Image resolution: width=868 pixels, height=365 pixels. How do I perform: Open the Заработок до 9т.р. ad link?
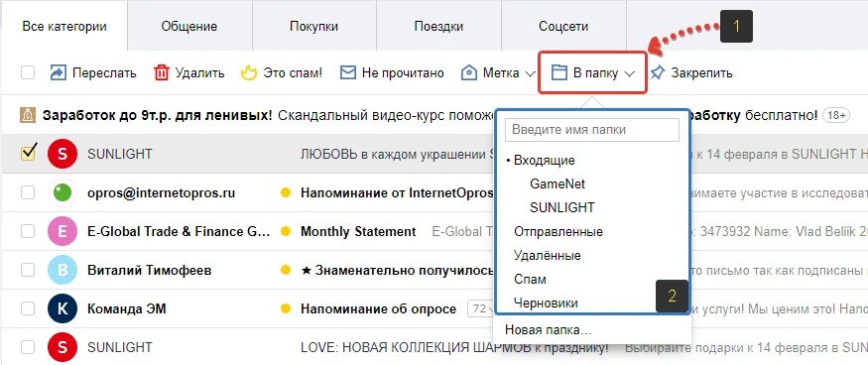click(157, 115)
